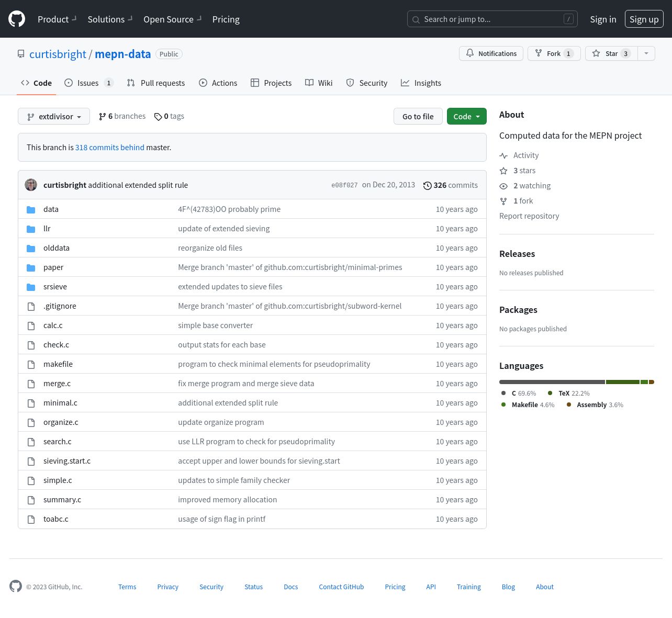This screenshot has width=672, height=618.
Task: Open the Pricing link in header
Action: coord(226,19)
